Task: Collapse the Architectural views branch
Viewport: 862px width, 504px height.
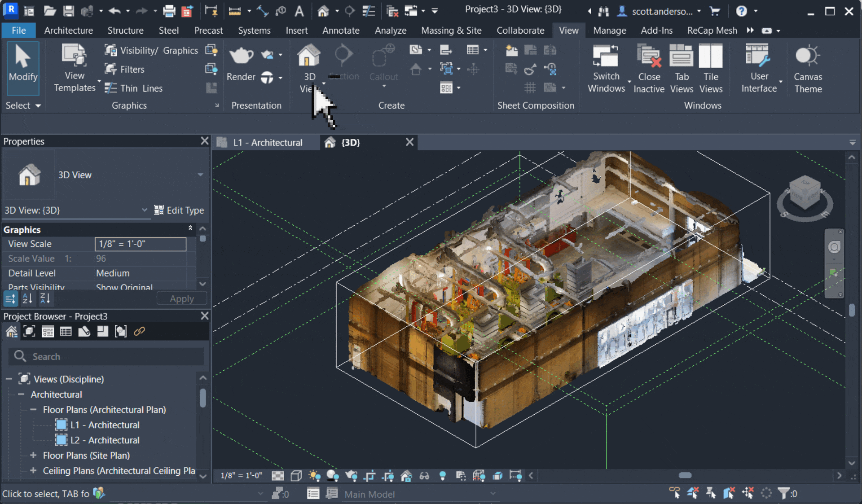Action: click(x=21, y=394)
